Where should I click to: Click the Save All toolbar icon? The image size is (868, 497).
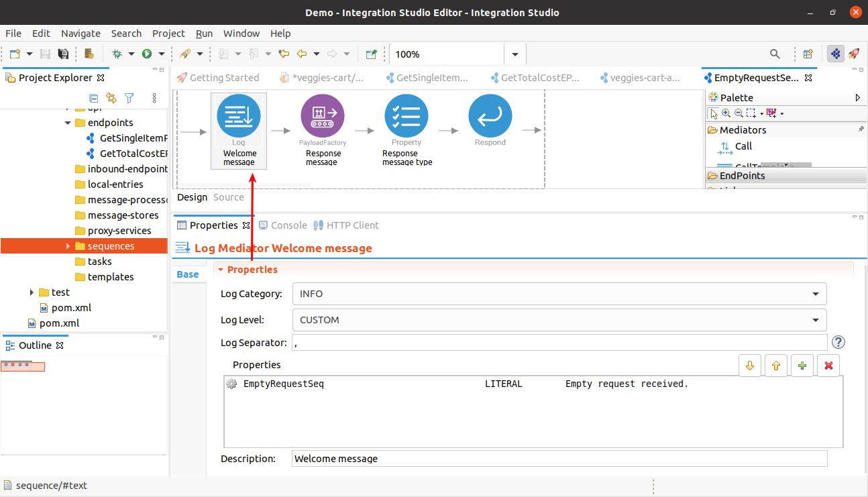(x=63, y=54)
